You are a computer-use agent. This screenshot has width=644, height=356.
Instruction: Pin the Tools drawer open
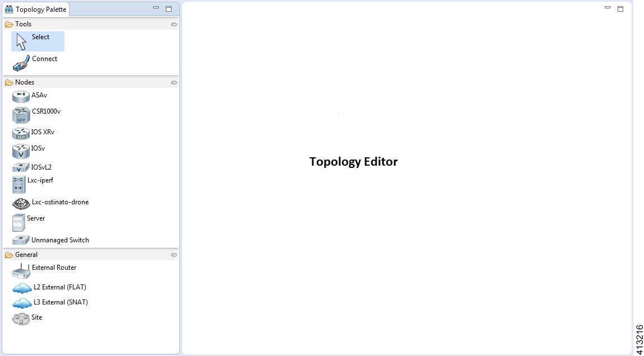point(174,24)
